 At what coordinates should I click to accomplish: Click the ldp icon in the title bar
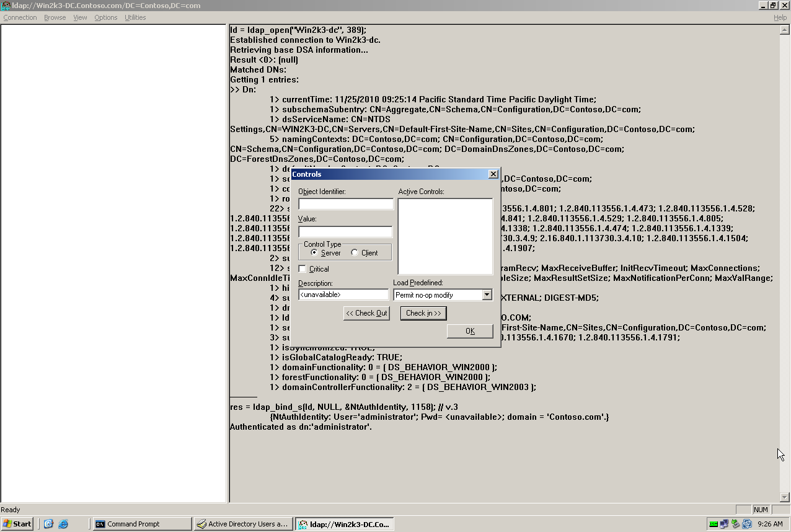point(5,5)
